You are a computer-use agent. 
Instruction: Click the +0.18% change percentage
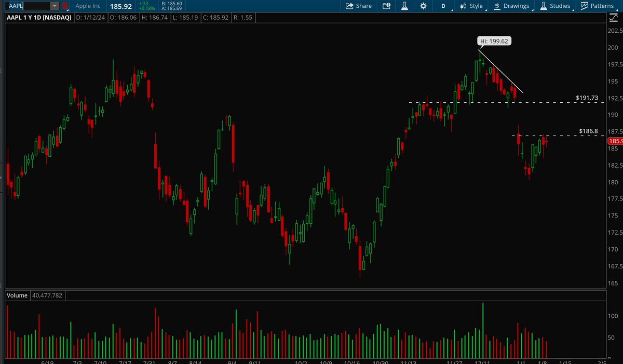(148, 9)
